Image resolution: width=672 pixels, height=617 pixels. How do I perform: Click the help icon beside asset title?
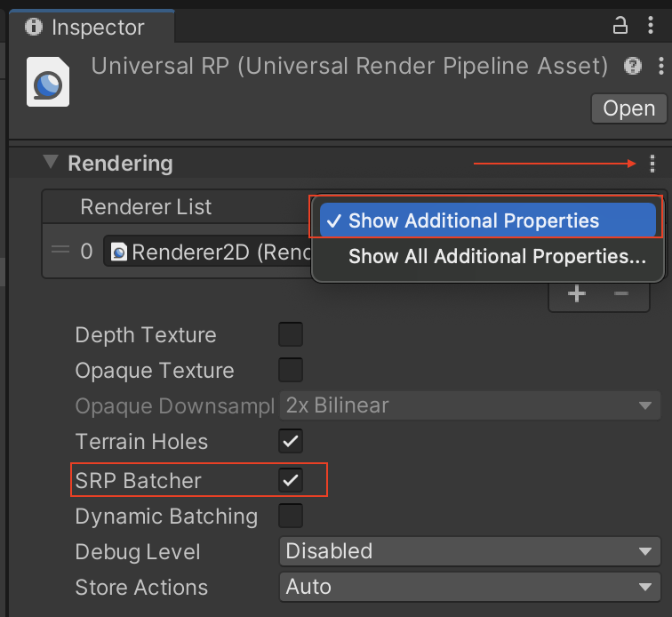point(633,66)
